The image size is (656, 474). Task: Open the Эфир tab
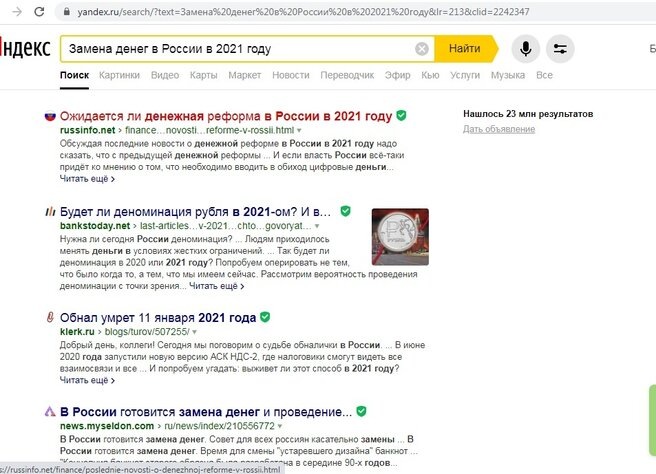coord(397,75)
